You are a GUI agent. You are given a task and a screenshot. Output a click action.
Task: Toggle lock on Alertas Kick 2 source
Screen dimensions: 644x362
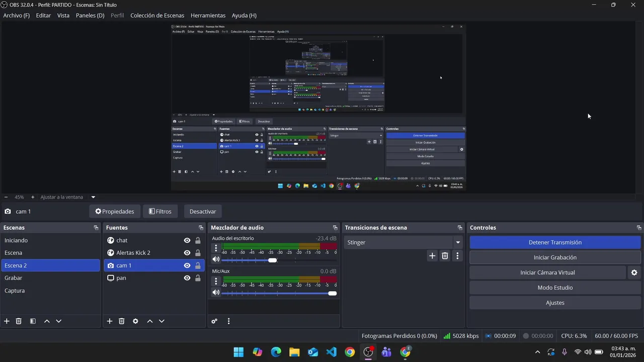tap(198, 253)
